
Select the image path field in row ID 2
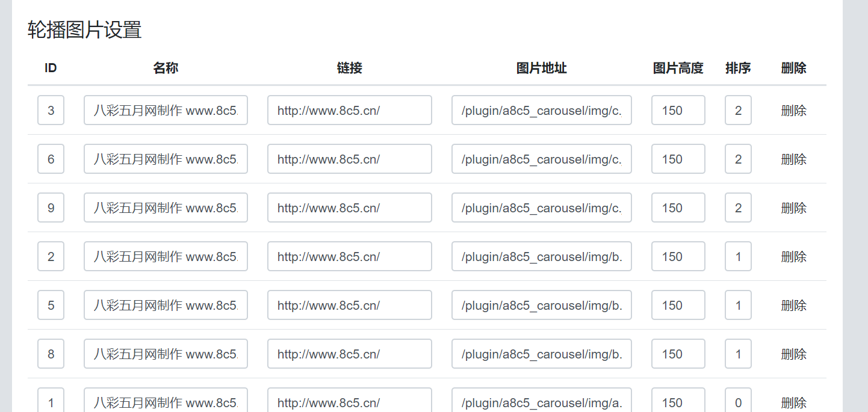[542, 256]
